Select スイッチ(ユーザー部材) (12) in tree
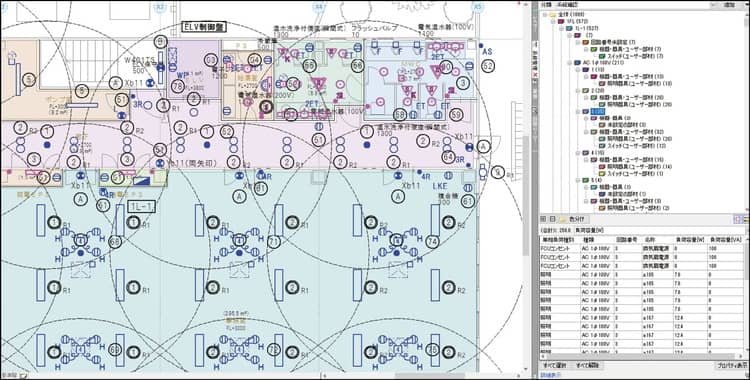750x380 pixels. 638,145
